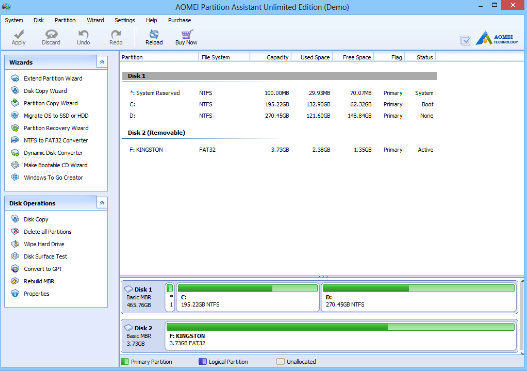The height and width of the screenshot is (371, 527).
Task: Select Disk Copy under Disk Operations
Action: (x=36, y=219)
